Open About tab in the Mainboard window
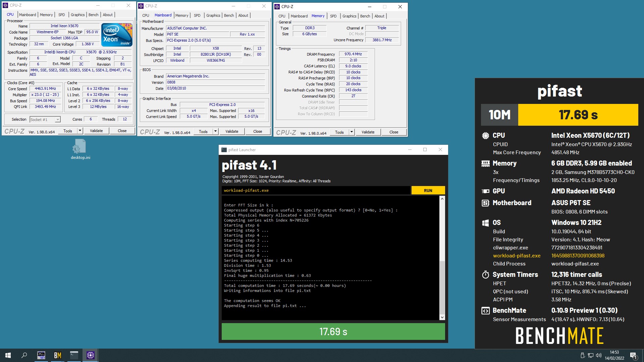 point(243,15)
